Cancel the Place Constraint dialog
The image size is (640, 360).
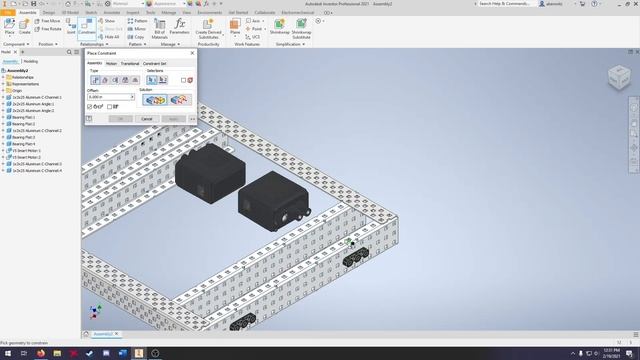coord(147,119)
